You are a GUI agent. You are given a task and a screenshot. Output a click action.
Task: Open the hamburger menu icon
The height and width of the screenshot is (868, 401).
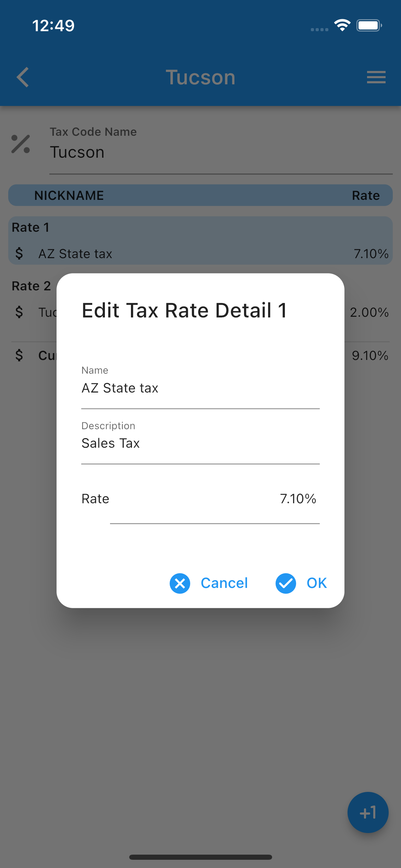tap(376, 77)
